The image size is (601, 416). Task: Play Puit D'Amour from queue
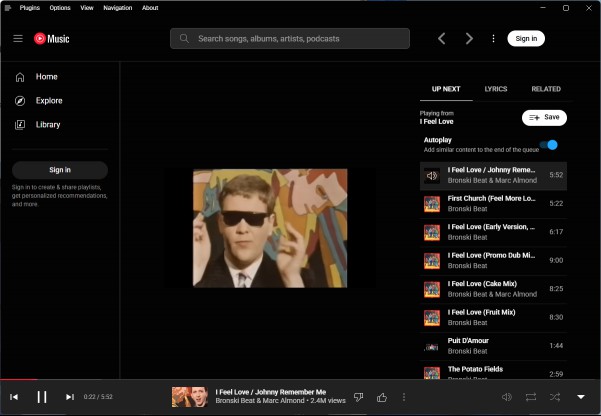493,346
